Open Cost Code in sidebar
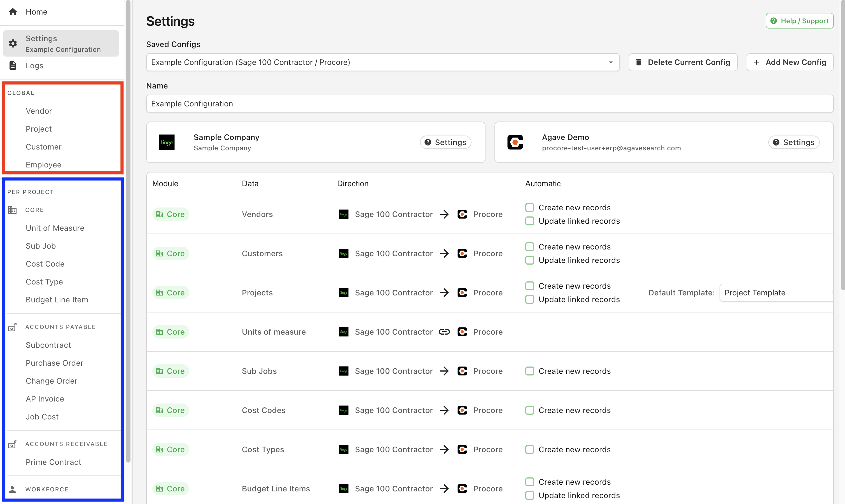 (45, 264)
